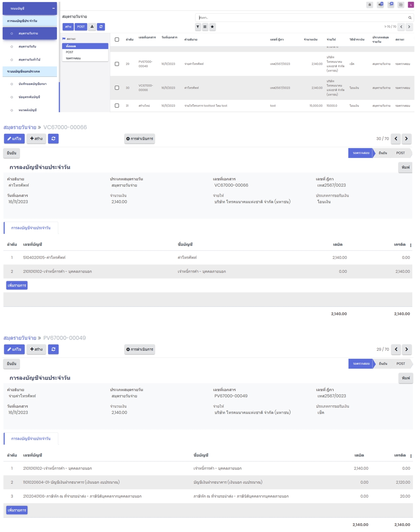Collapse the ระบบบัญชี sidebar header

pos(30,8)
